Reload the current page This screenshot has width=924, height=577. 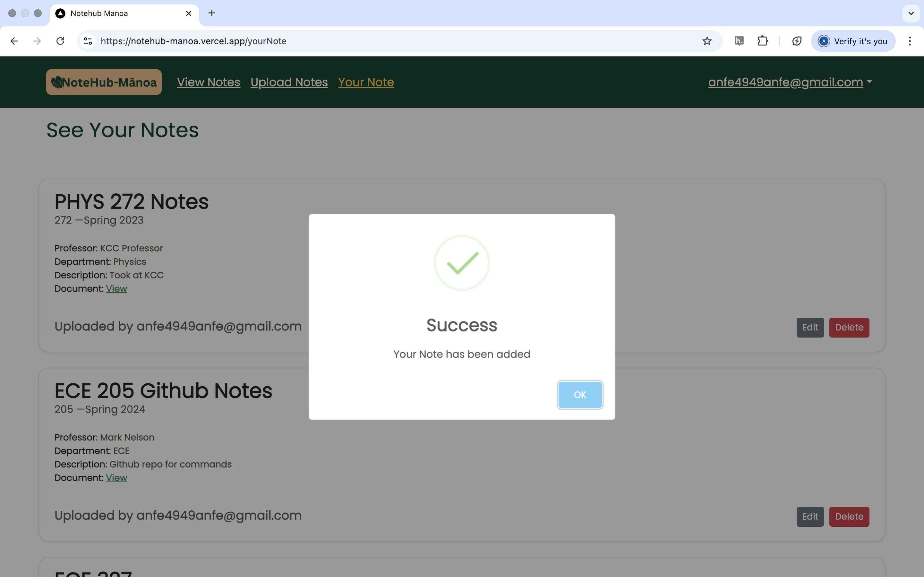coord(60,41)
